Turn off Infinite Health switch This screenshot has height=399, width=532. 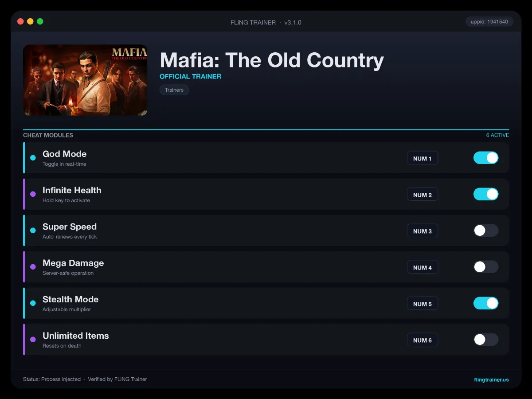pyautogui.click(x=486, y=194)
